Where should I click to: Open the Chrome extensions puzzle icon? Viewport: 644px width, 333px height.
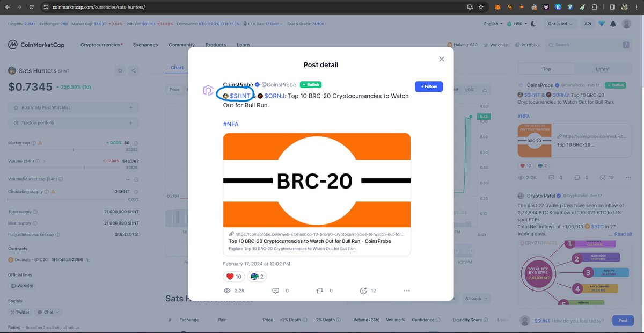point(594,7)
